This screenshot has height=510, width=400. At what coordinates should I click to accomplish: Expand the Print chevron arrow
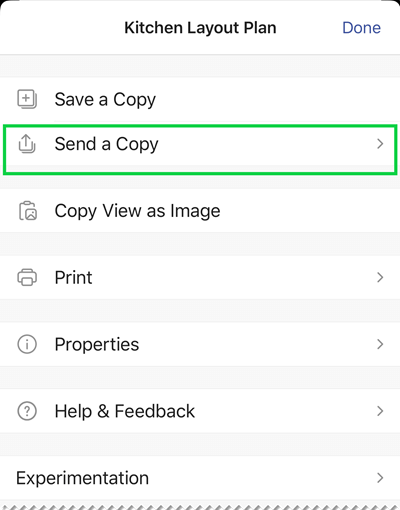tap(380, 277)
